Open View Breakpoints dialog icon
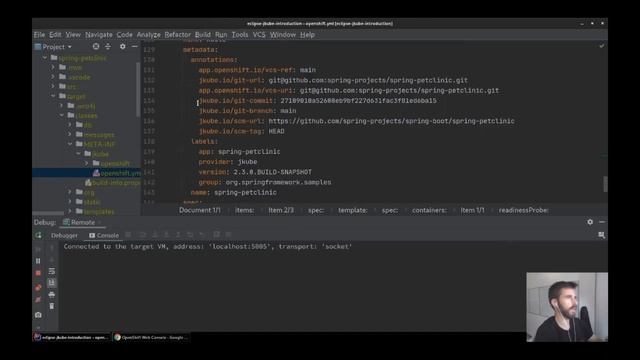Viewport: 640px width, 360px height. 38,288
